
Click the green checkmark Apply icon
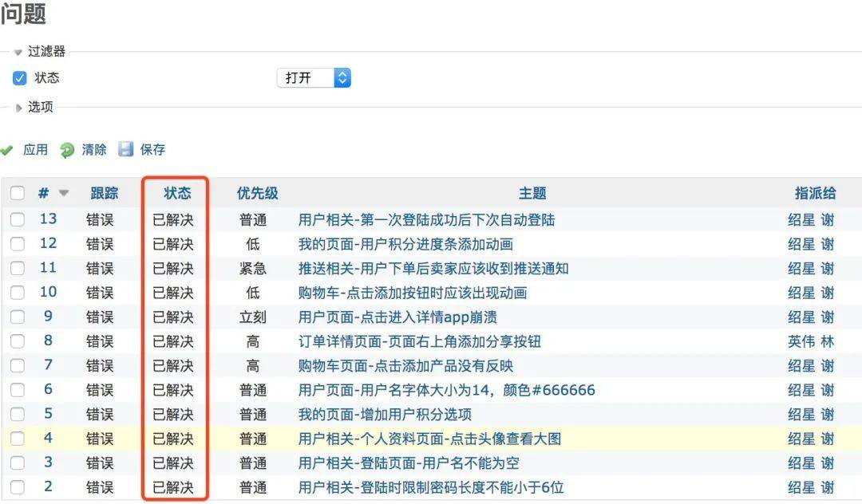6,150
